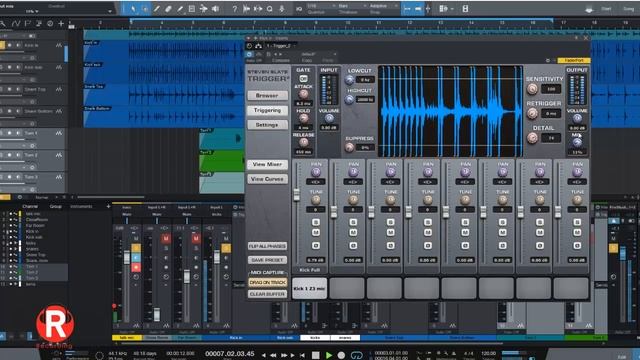Image resolution: width=640 pixels, height=360 pixels.
Task: Click the Flip All Phases button
Action: point(267,246)
